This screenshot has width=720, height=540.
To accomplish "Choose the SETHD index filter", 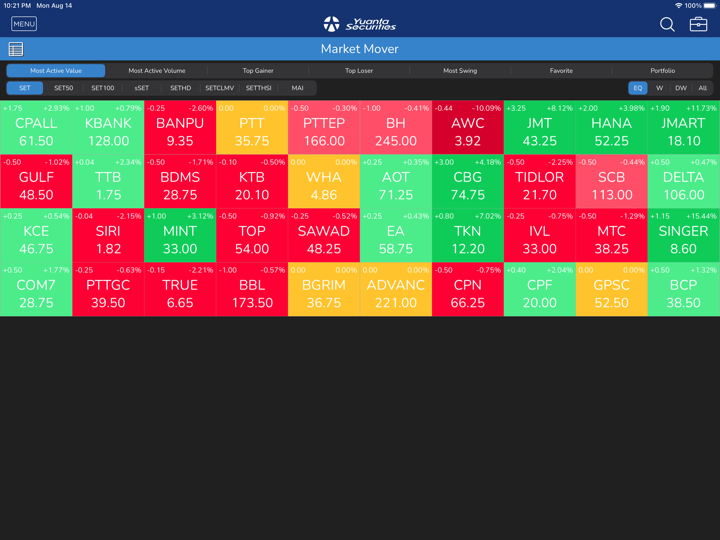I will click(x=180, y=88).
